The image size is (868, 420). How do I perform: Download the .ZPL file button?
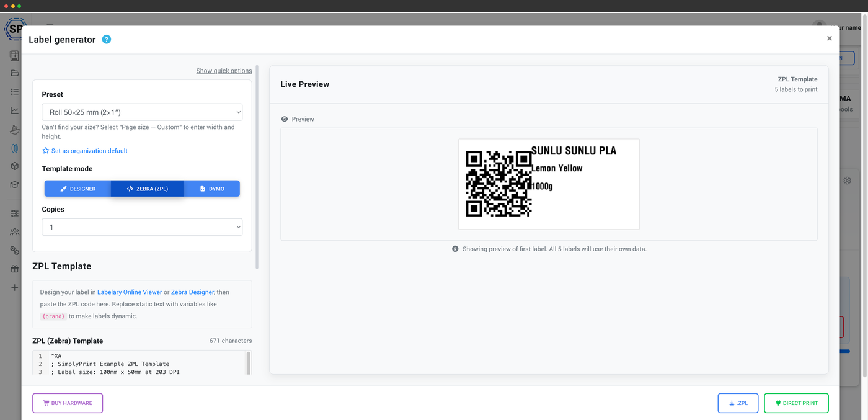[x=738, y=403]
